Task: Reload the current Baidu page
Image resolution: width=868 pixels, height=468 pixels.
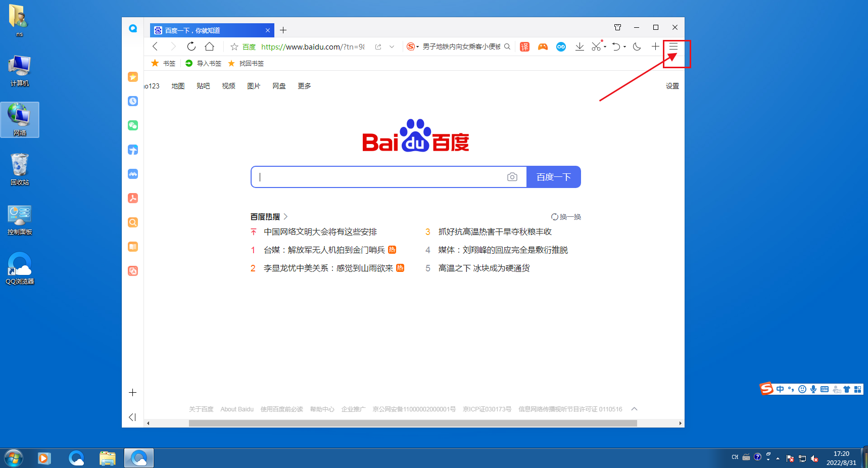Action: 191,46
